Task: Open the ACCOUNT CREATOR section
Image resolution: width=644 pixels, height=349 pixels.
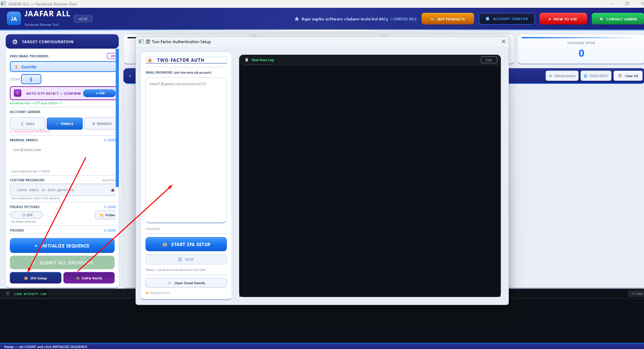Action: pyautogui.click(x=507, y=19)
